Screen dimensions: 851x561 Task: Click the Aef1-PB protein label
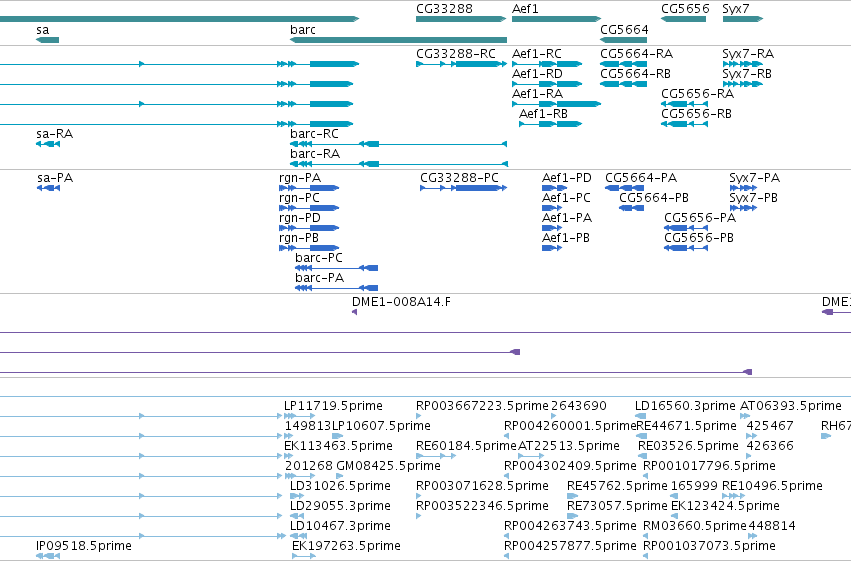coord(566,238)
